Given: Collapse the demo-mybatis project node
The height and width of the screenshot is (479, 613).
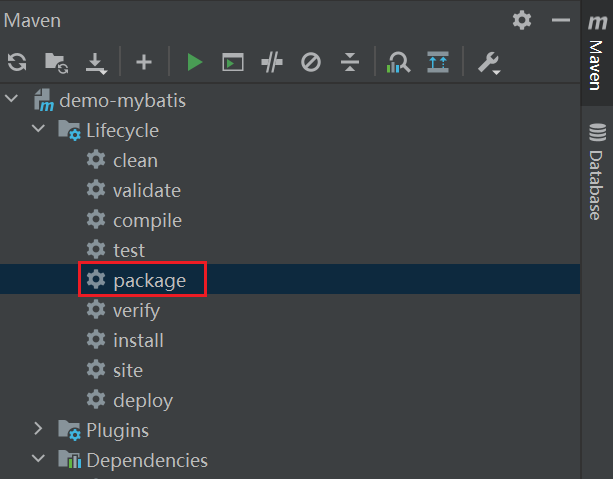Looking at the screenshot, I should [x=13, y=100].
